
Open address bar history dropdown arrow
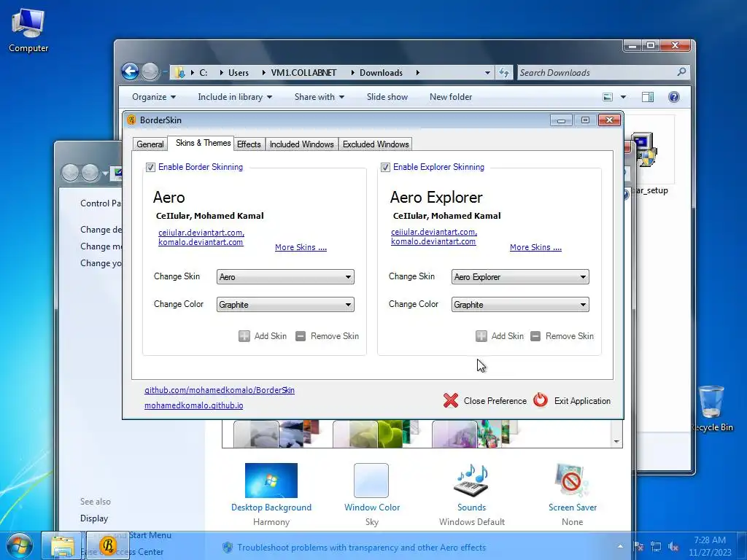[x=487, y=73]
